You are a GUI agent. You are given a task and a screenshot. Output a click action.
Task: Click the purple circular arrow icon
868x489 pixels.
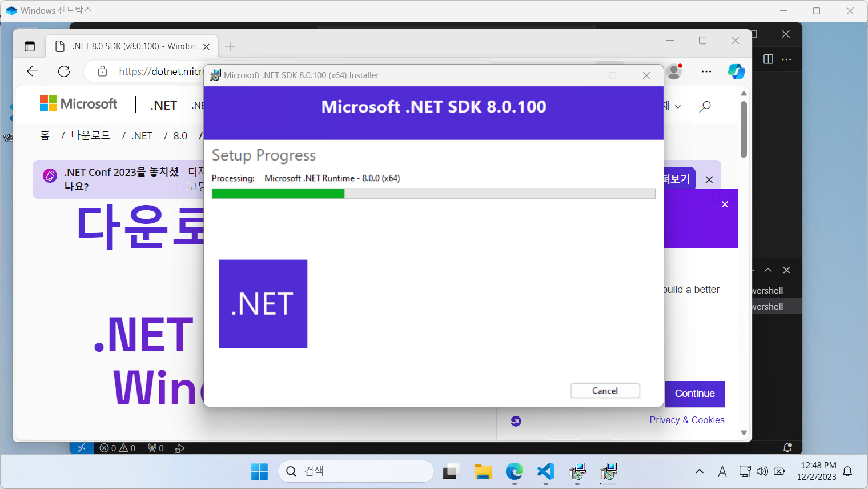tap(516, 421)
